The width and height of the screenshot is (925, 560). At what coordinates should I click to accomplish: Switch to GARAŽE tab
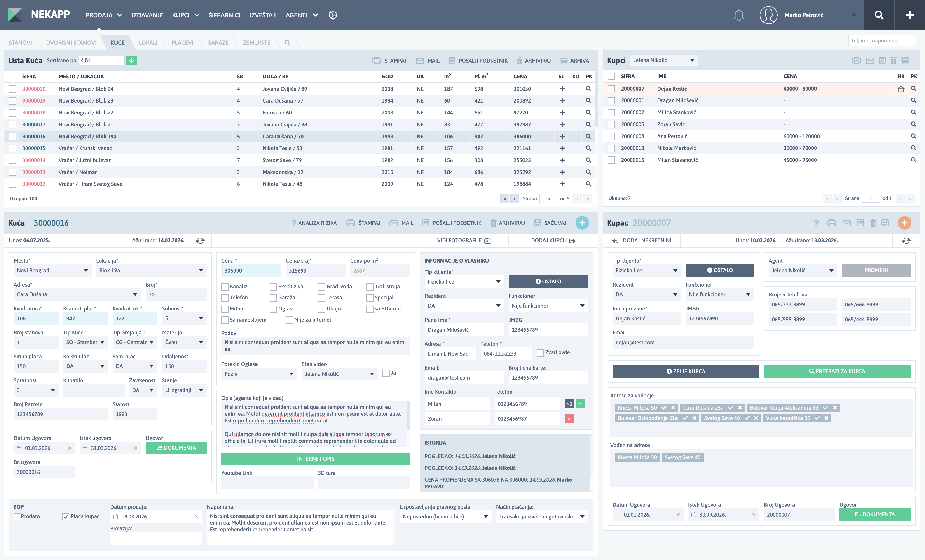pos(218,42)
